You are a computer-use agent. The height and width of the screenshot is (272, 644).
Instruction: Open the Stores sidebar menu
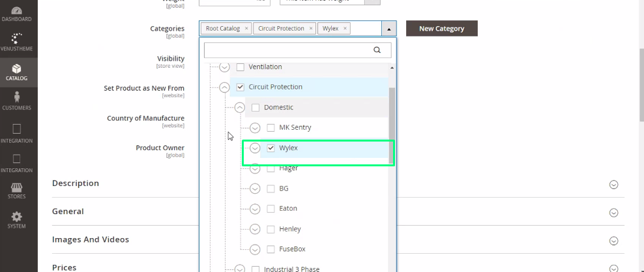point(16,191)
